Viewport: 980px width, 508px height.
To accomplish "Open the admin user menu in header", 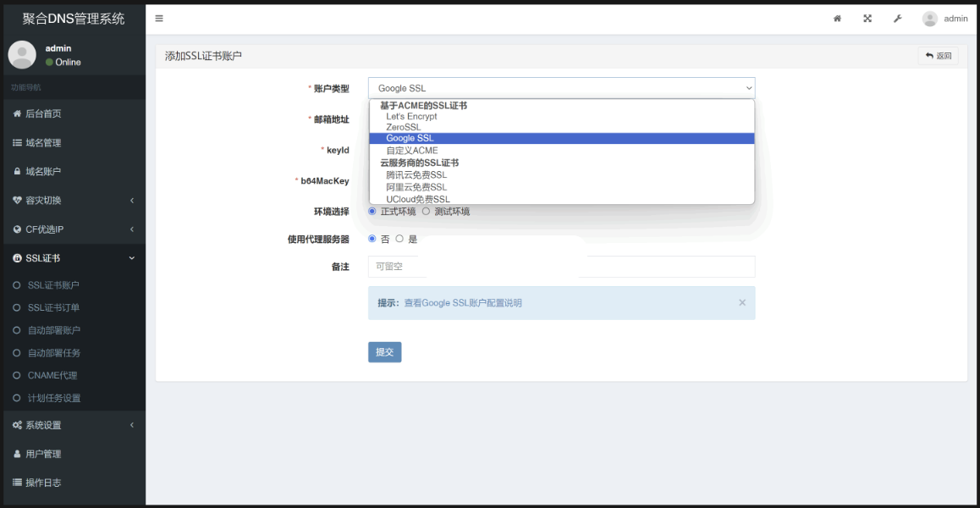I will (945, 19).
